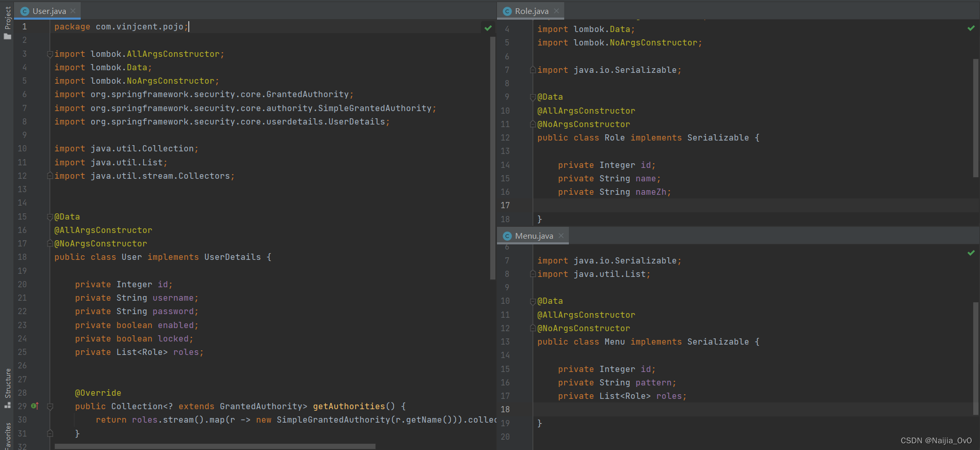This screenshot has height=450, width=980.
Task: Click the User.java class file icon
Action: [x=24, y=11]
